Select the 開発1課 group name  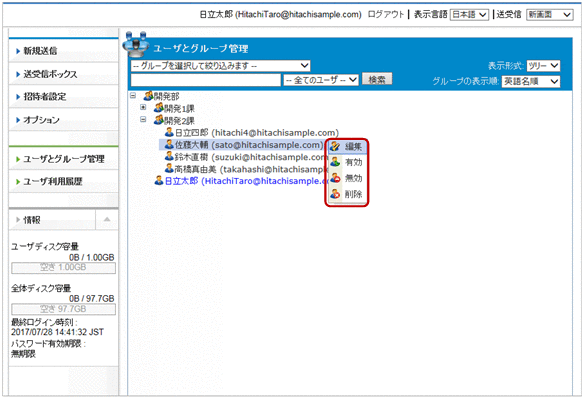click(179, 109)
